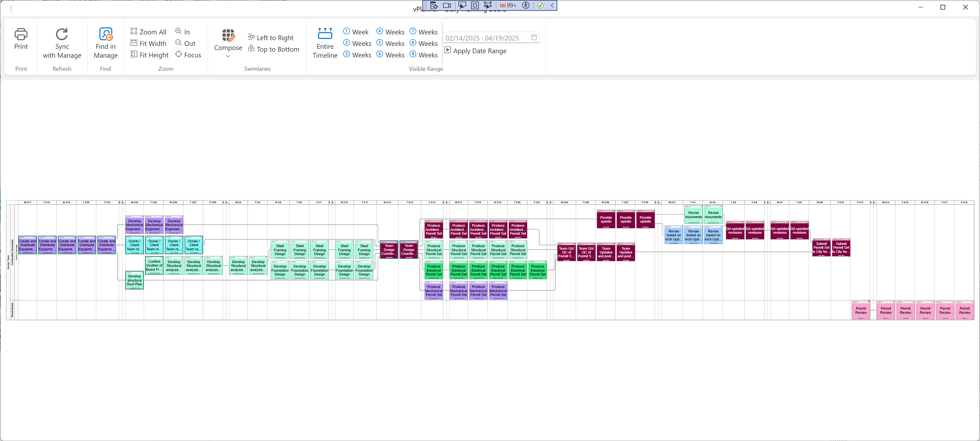The height and width of the screenshot is (441, 980).
Task: Open the date range calendar picker
Action: tap(534, 38)
